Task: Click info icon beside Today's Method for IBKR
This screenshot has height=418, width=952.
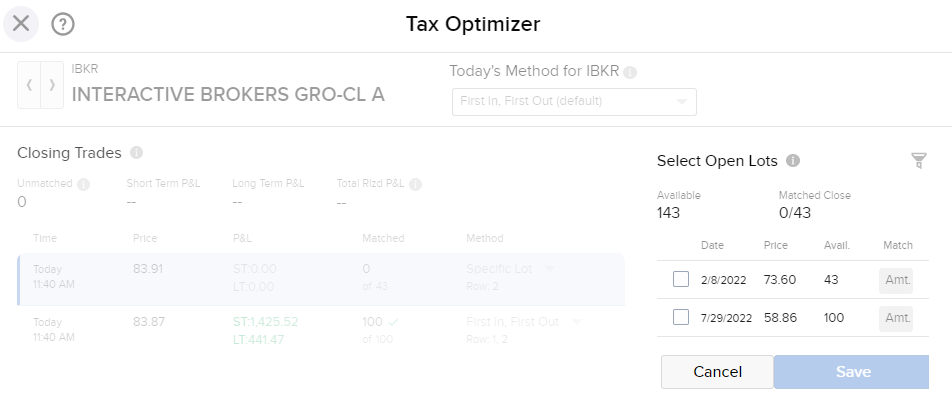Action: pyautogui.click(x=631, y=72)
